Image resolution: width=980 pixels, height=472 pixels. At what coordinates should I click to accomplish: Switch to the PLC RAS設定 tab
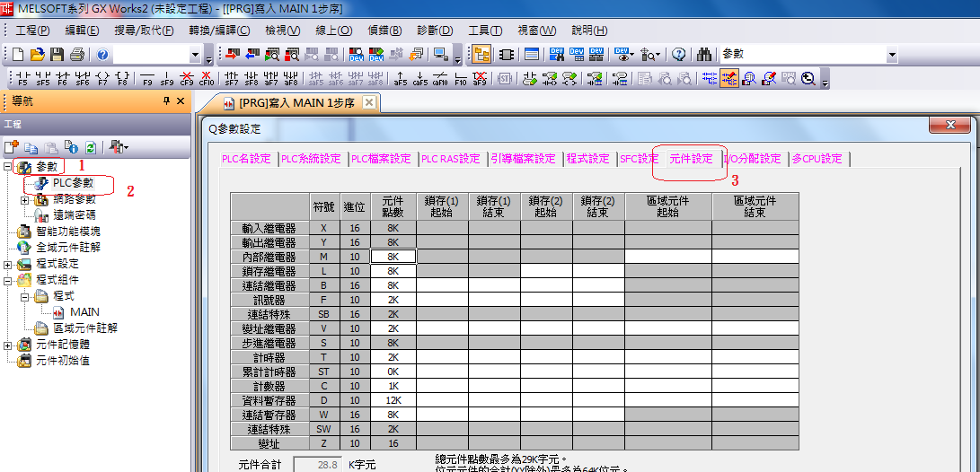pyautogui.click(x=451, y=159)
